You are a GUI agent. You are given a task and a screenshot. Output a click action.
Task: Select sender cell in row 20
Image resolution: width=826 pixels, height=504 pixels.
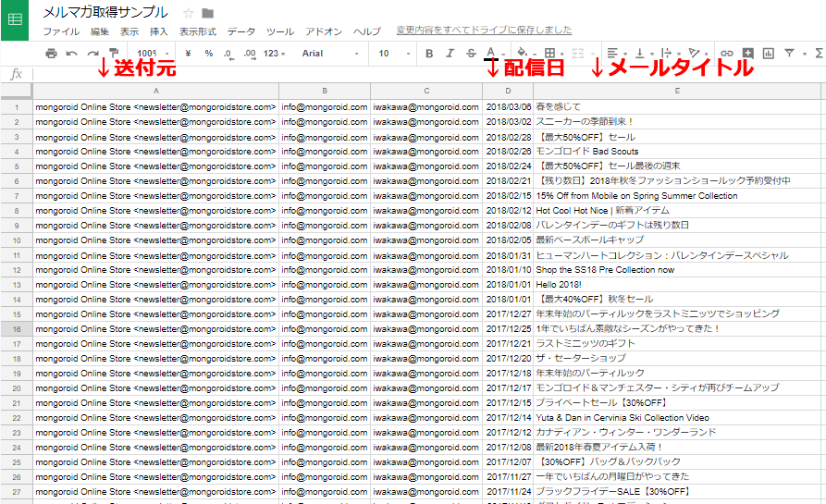click(x=156, y=388)
